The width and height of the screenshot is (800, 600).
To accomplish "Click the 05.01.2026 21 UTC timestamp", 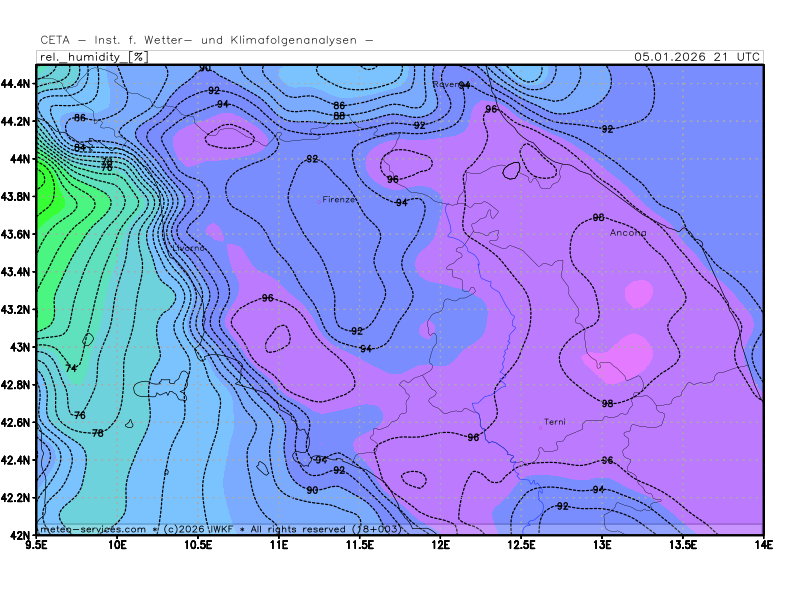I will 696,57.
